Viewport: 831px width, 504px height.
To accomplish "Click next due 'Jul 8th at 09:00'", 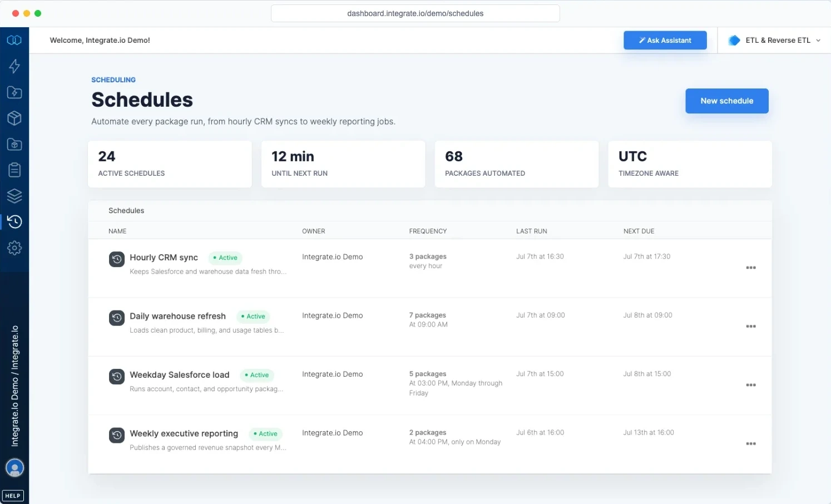I will (x=648, y=315).
